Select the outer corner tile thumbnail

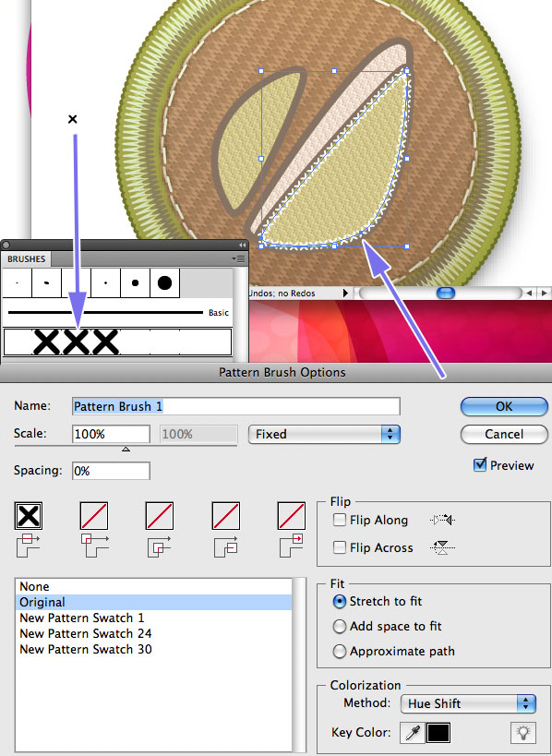(94, 515)
